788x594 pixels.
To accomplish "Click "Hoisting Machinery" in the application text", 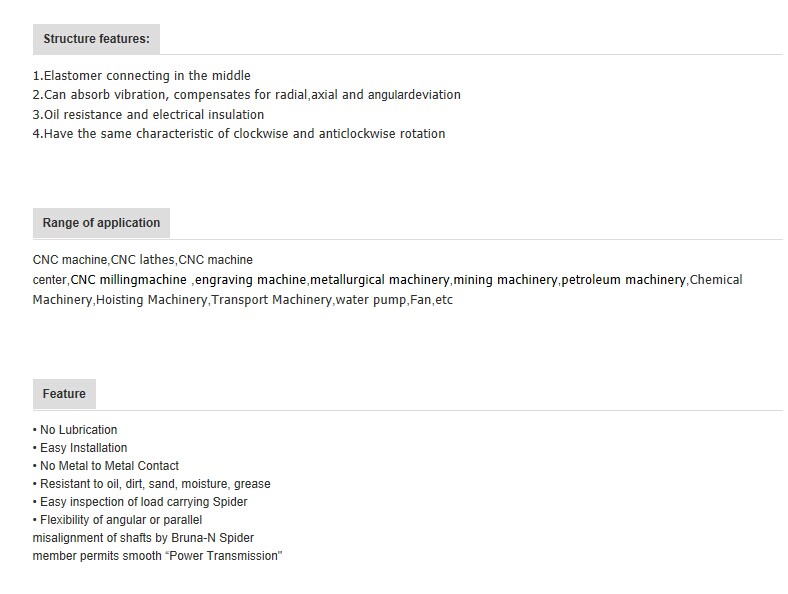I will 151,300.
